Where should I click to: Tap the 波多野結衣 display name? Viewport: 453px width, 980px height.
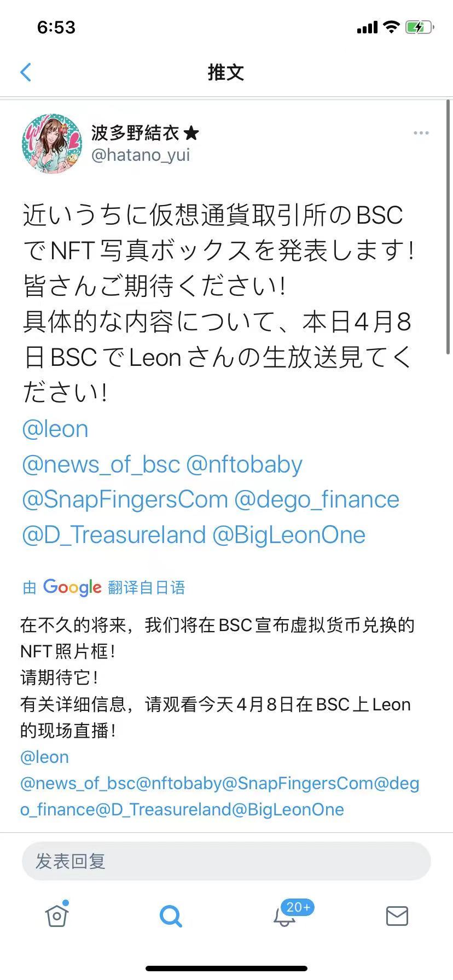click(135, 132)
